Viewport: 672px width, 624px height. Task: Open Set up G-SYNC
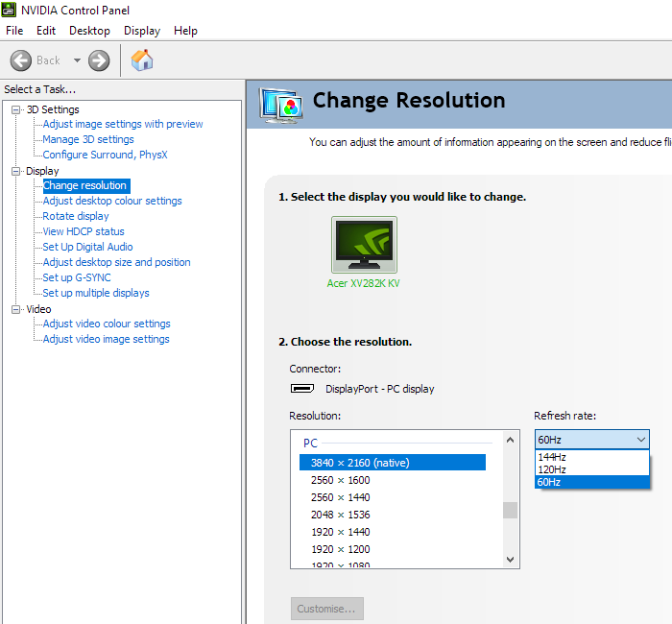(x=77, y=277)
